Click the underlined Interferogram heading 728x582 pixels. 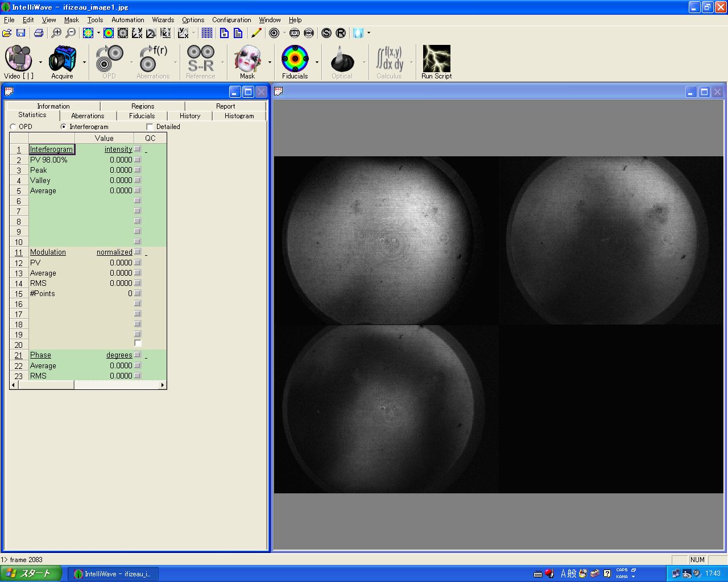point(51,149)
